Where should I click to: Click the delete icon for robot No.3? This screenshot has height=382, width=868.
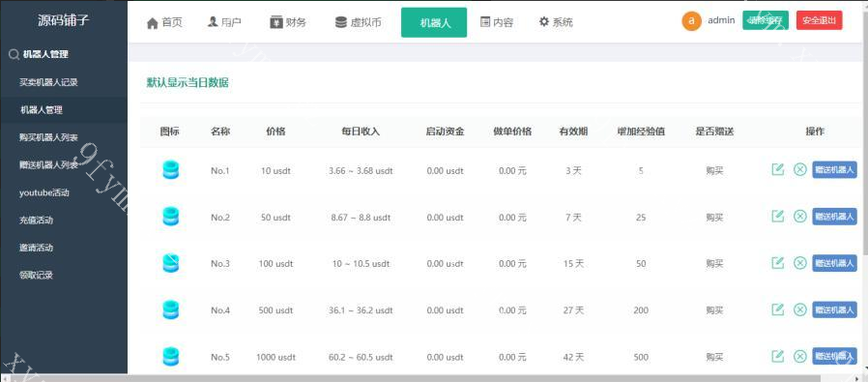(x=800, y=262)
